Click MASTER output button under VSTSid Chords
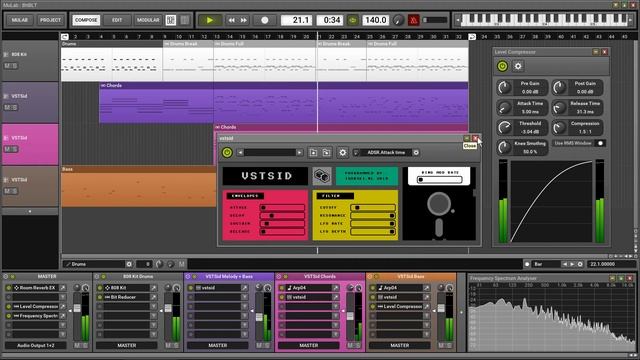Image resolution: width=640 pixels, height=360 pixels. click(309, 345)
